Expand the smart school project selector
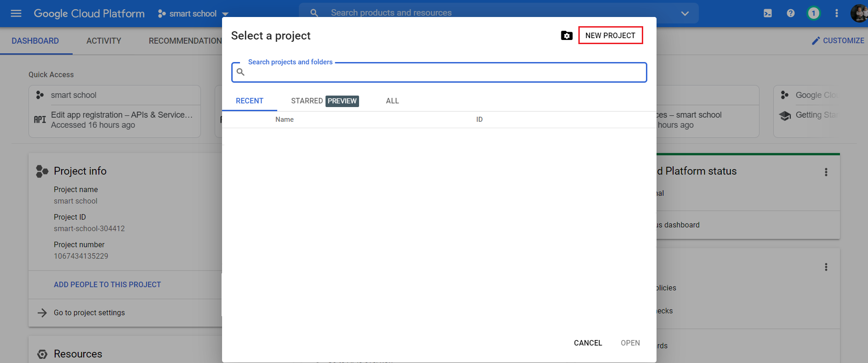This screenshot has width=868, height=363. click(193, 14)
